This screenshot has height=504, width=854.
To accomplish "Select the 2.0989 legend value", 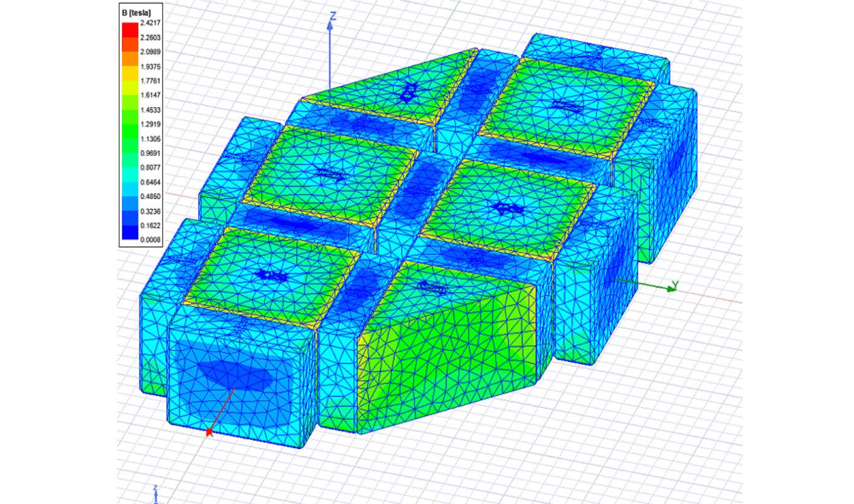I will click(x=150, y=52).
